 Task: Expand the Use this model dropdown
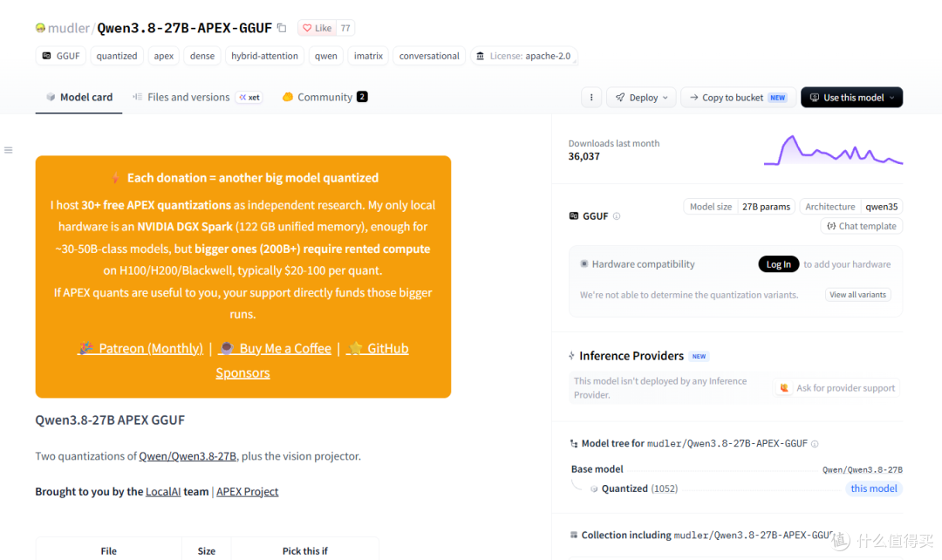tap(851, 98)
